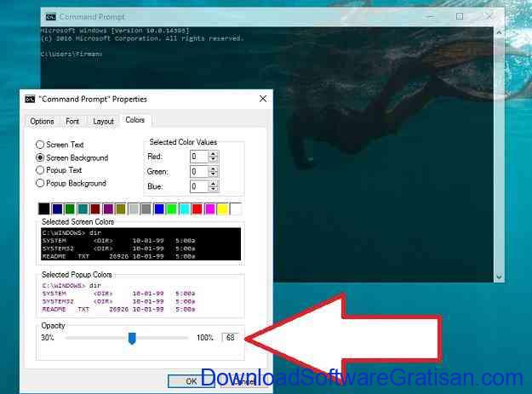The image size is (532, 394).
Task: Pick the teal color swatch
Action: (83, 208)
